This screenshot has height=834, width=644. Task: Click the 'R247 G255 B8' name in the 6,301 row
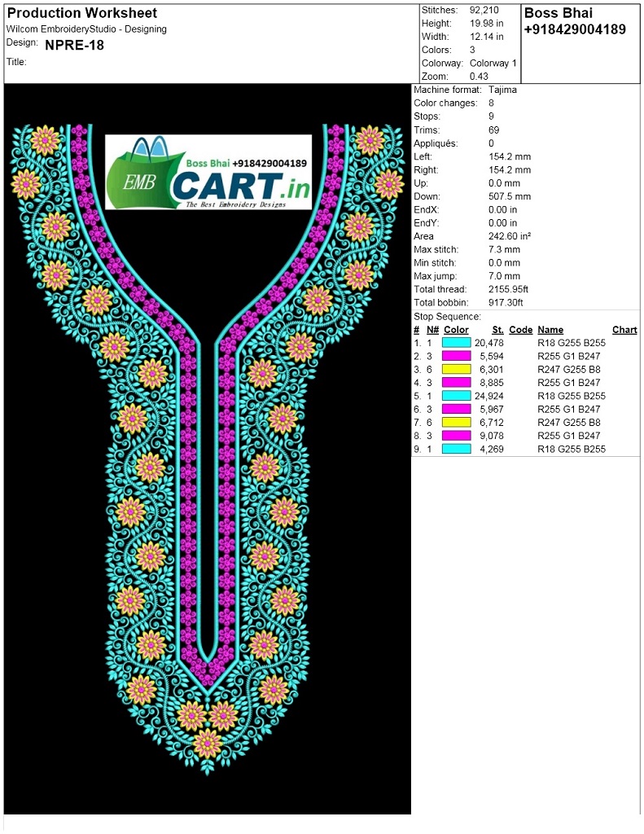(569, 370)
